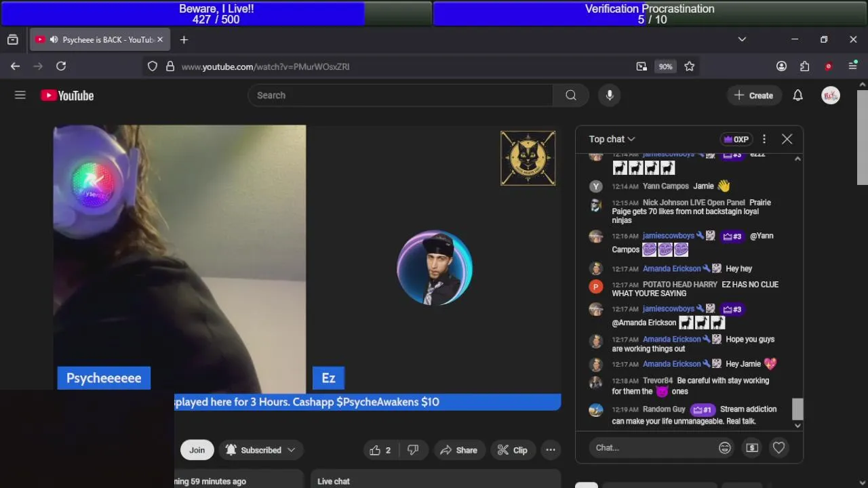Click the Beware, I Live!! 427/500 progress bar
Viewport: 868px width, 488px height.
pyautogui.click(x=216, y=14)
